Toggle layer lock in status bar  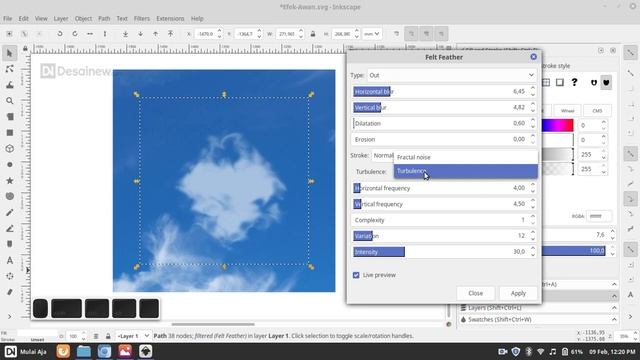108,336
